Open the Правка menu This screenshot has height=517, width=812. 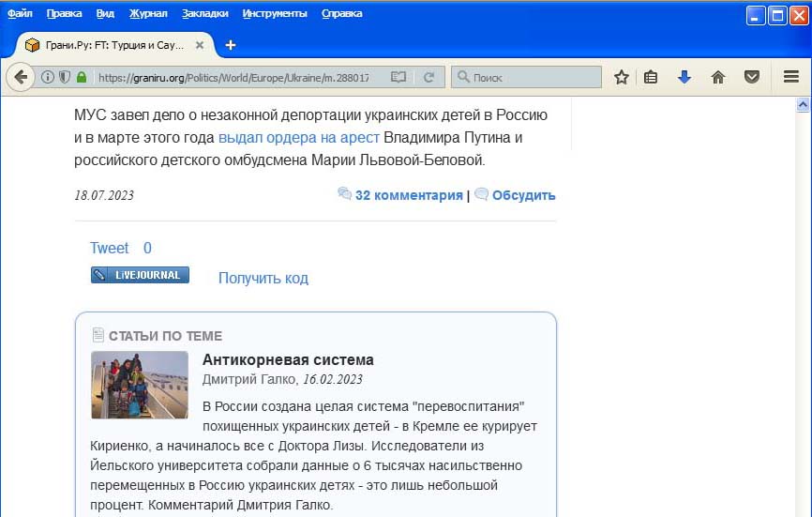[64, 13]
